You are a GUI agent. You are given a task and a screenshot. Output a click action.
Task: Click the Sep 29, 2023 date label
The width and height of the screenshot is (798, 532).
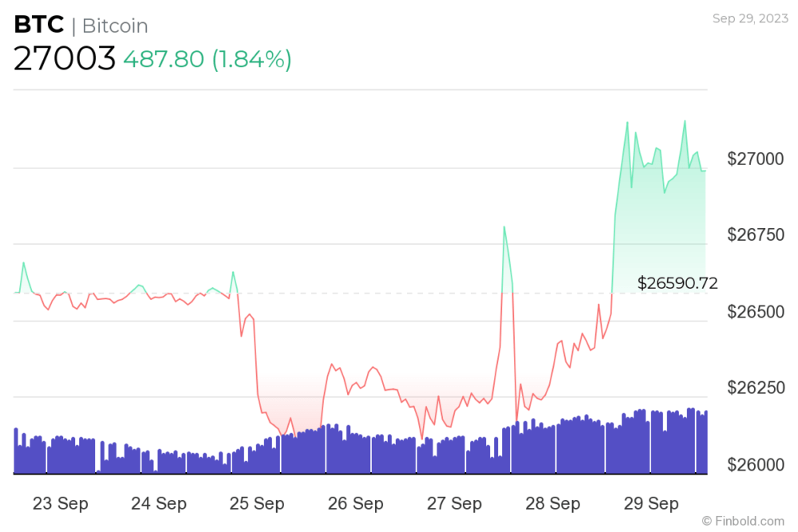tap(750, 19)
